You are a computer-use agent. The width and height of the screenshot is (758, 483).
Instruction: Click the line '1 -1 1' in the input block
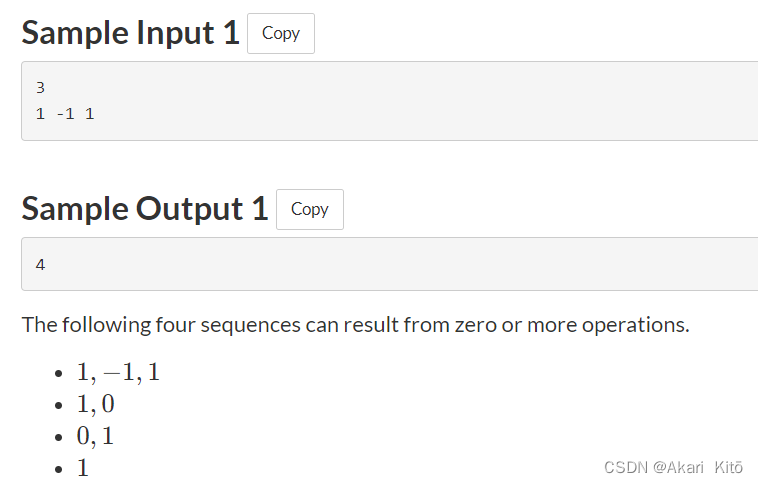point(65,114)
